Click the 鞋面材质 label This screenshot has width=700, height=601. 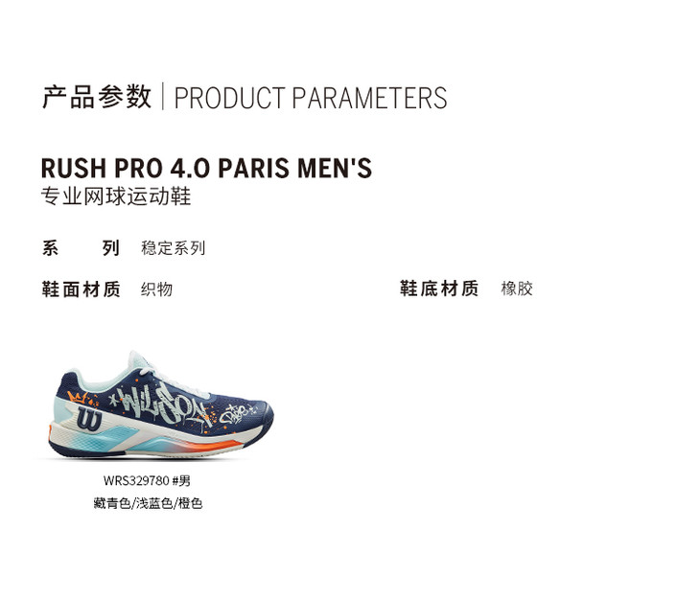click(81, 289)
